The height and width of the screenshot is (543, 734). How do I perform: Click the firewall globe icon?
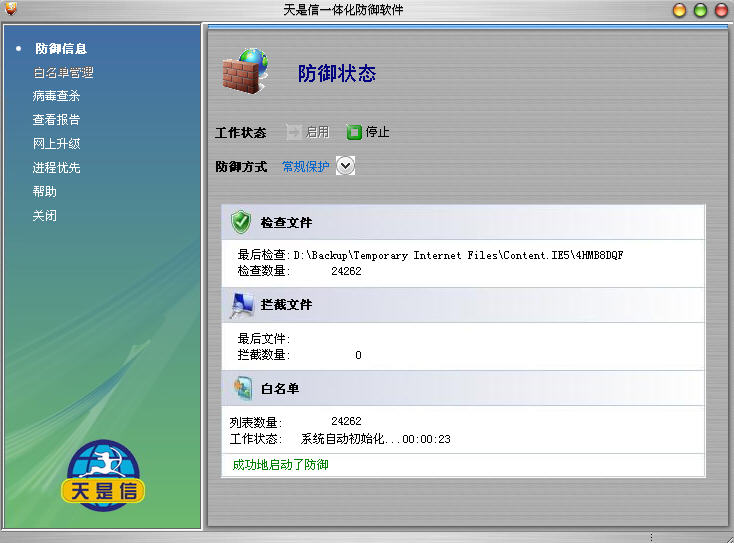tap(245, 71)
